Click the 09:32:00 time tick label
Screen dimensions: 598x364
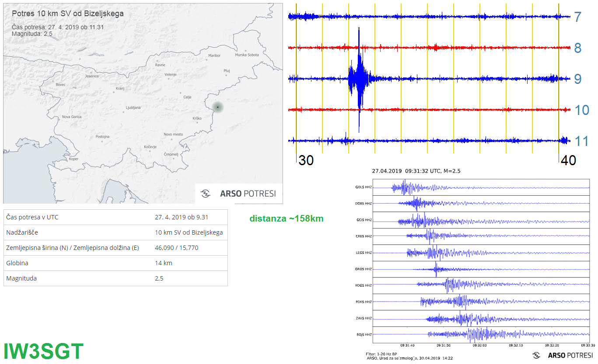[x=480, y=345]
